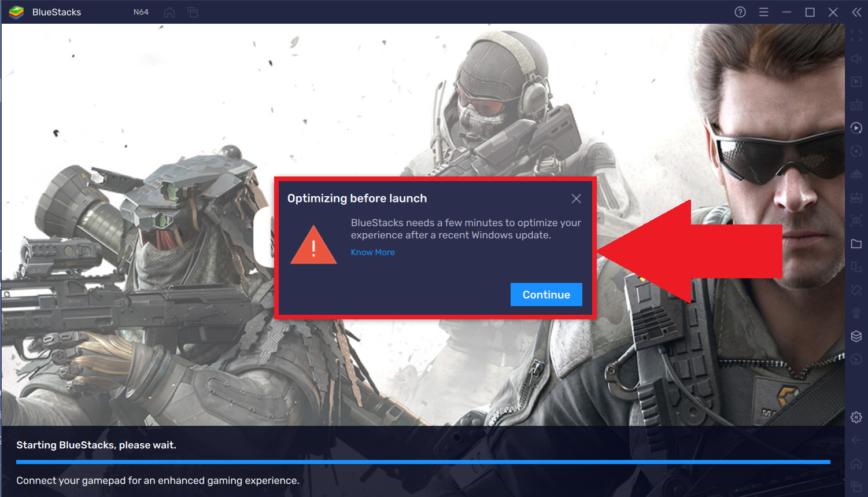Open keyboard game controls icon
The height and width of the screenshot is (497, 868).
point(856,105)
